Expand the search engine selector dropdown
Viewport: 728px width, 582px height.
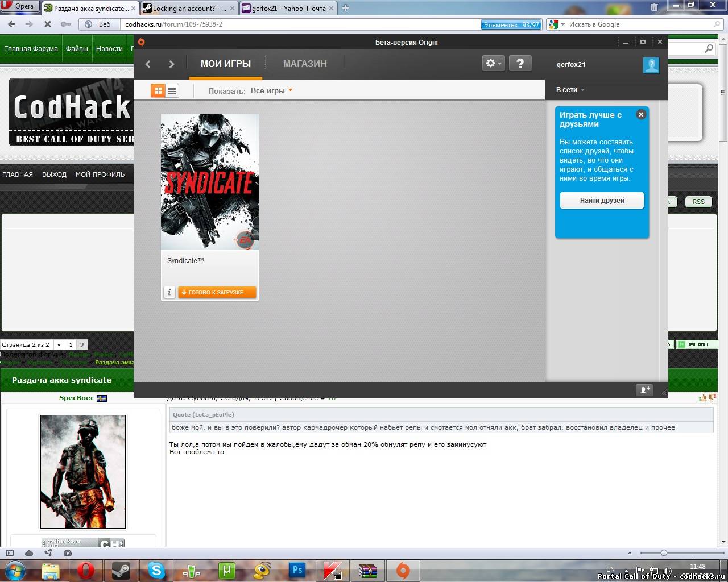click(x=562, y=24)
